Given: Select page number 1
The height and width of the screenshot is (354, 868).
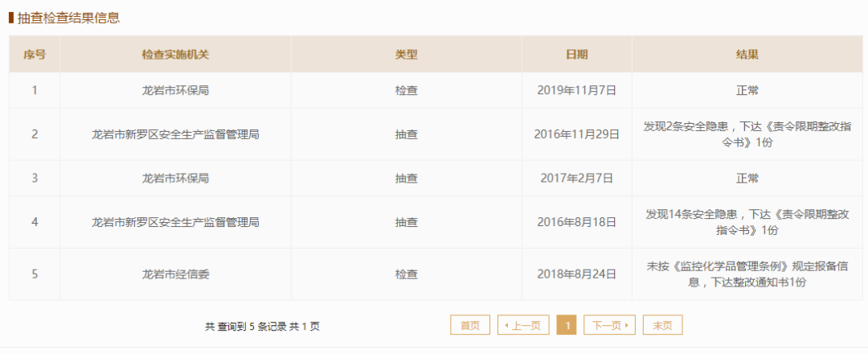Looking at the screenshot, I should (x=567, y=325).
